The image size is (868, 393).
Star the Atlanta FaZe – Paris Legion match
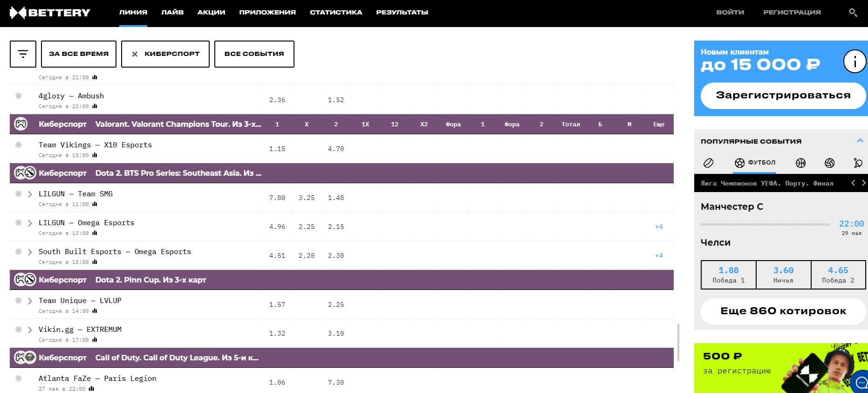click(19, 379)
